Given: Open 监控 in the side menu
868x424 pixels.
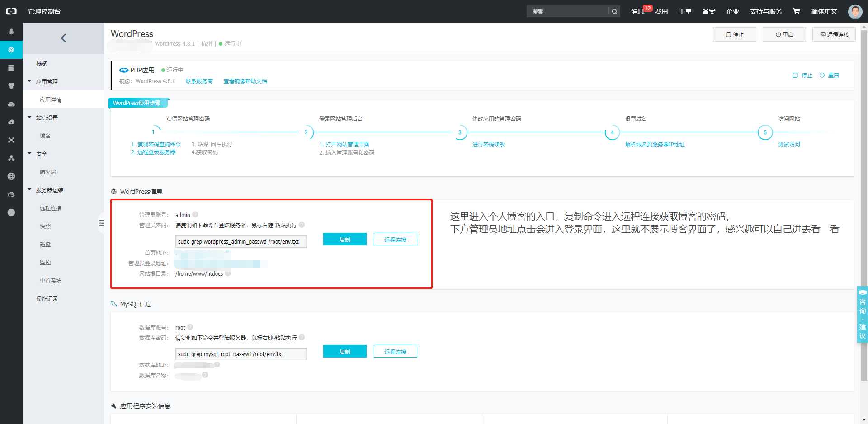Looking at the screenshot, I should (x=63, y=262).
